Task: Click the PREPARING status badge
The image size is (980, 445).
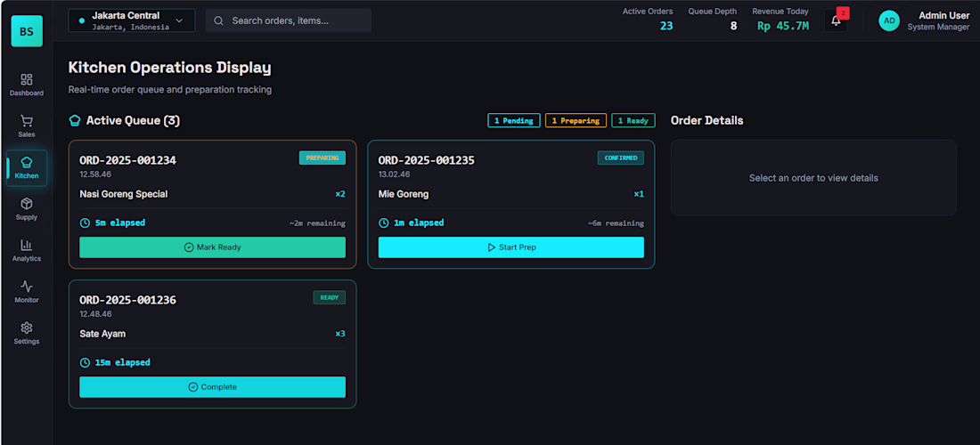Action: [x=323, y=158]
